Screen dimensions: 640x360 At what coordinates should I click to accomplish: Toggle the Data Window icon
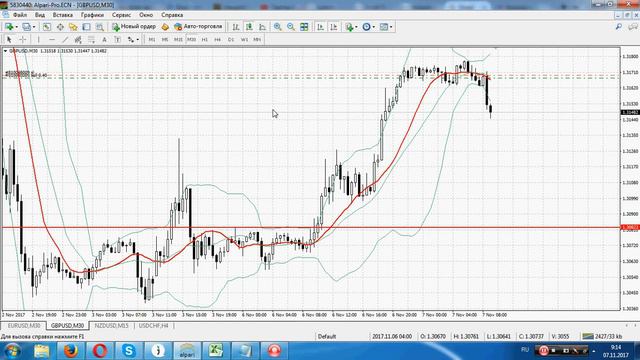(60, 27)
